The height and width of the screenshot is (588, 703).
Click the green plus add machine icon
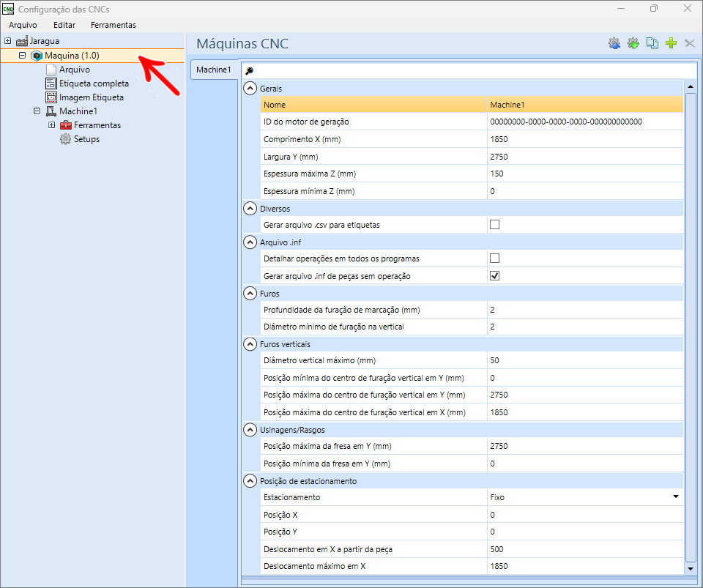point(672,43)
